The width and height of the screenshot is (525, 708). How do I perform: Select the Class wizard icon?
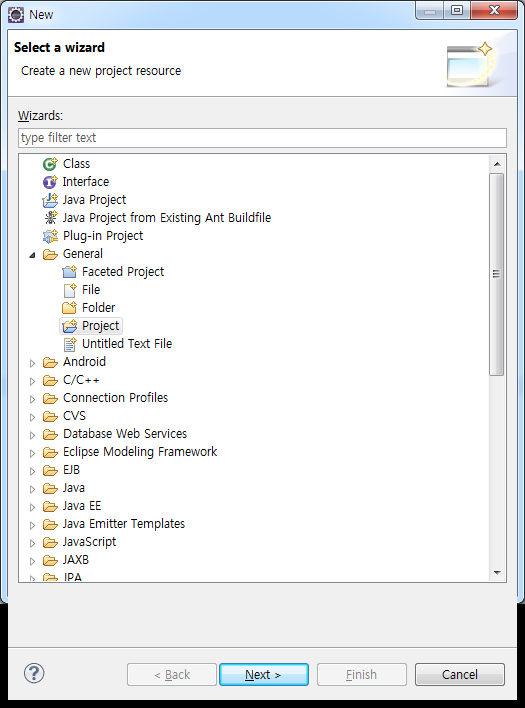click(x=50, y=164)
